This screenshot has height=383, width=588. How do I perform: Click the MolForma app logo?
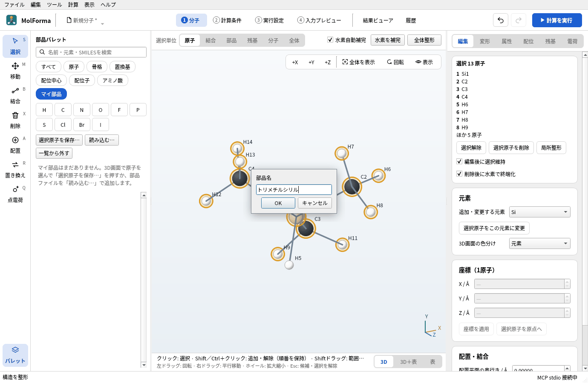coord(12,20)
